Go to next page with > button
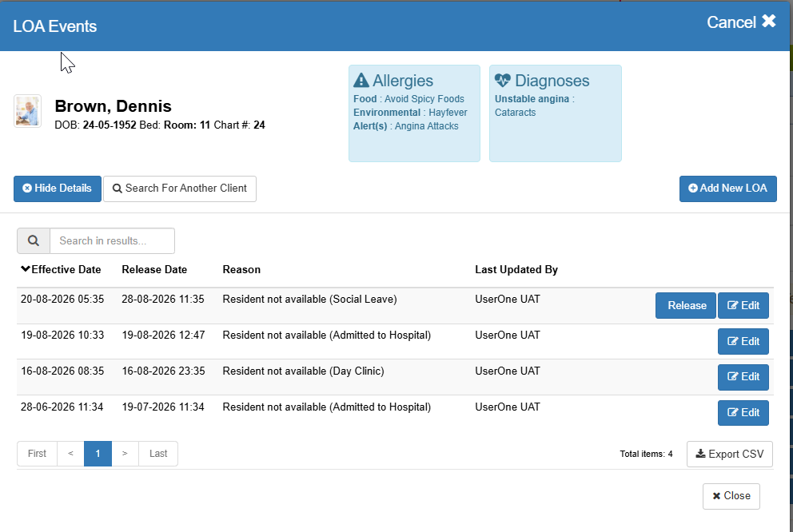793x532 pixels. tap(125, 454)
